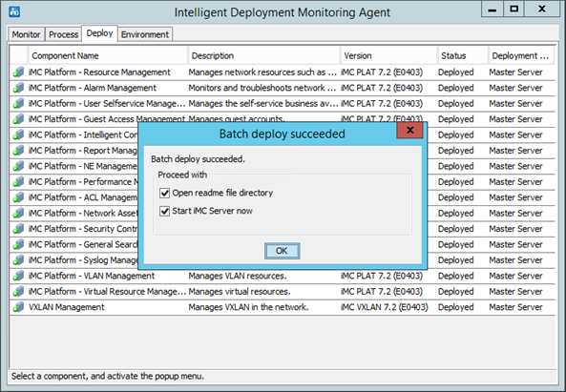Switch to the Monitor tab

26,34
